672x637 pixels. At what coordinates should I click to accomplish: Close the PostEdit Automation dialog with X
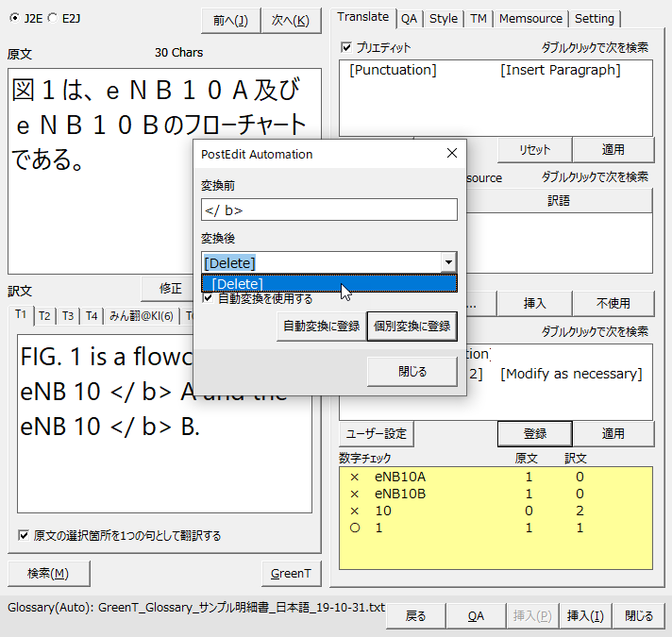point(452,154)
